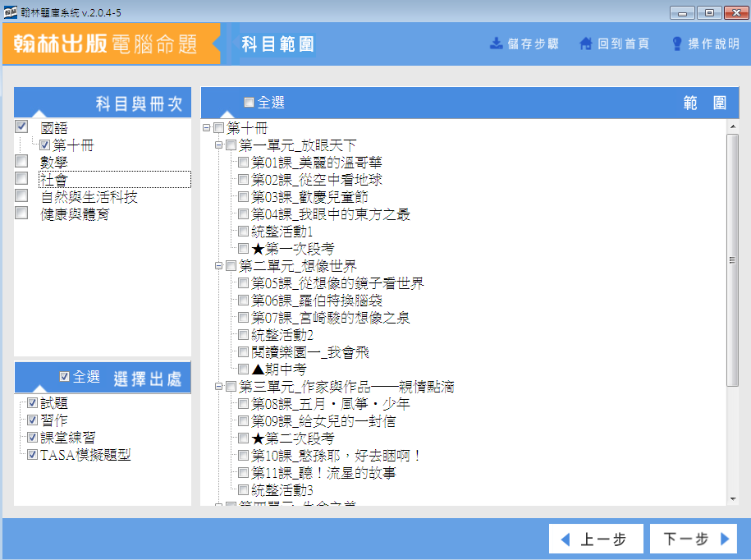Select the 社會 subject item
751x560 pixels.
click(54, 179)
